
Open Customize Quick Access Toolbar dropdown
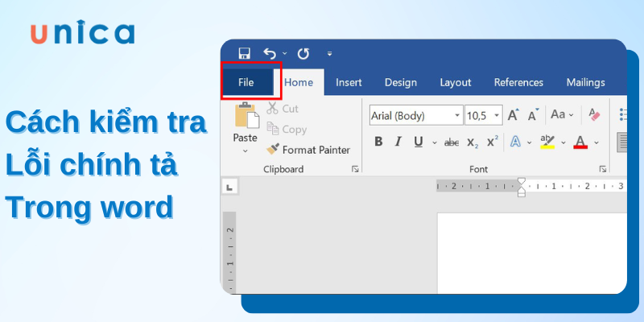(329, 54)
